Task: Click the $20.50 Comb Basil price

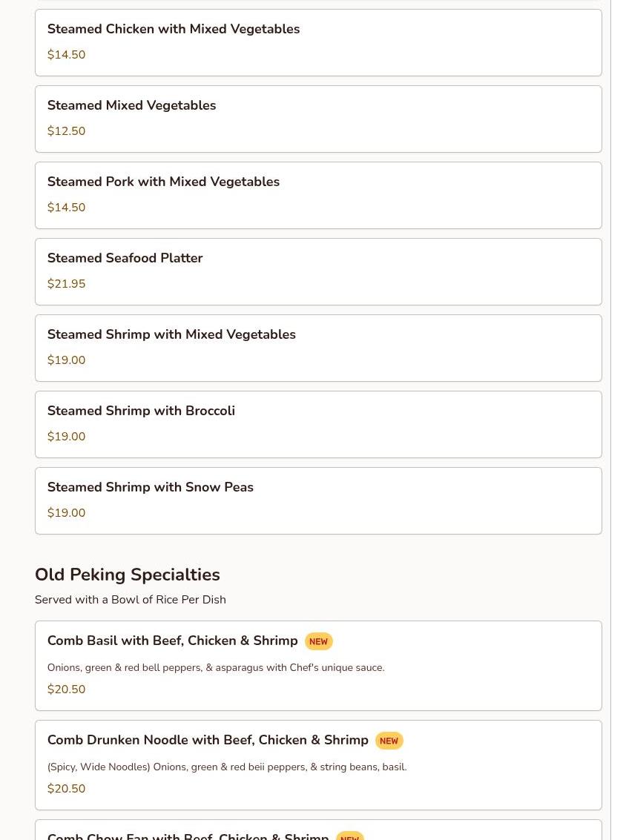Action: pos(66,689)
